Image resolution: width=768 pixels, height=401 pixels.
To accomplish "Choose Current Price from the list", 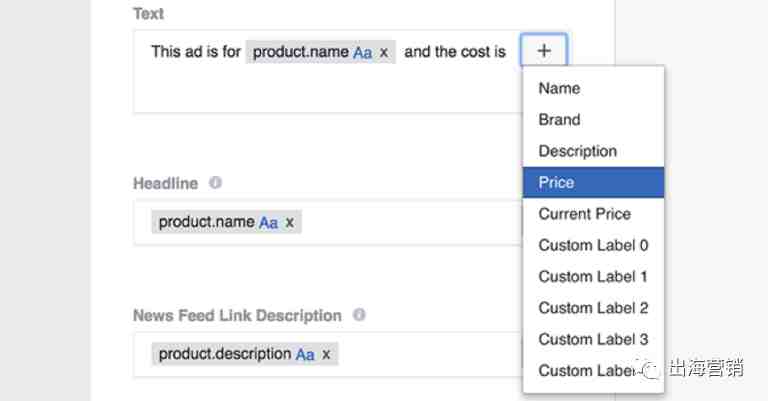I will 584,214.
